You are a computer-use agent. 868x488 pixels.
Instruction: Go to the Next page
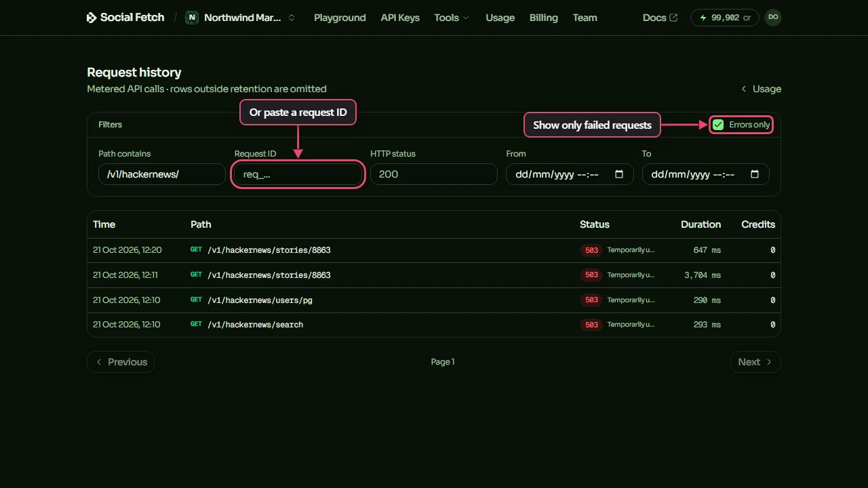(755, 362)
